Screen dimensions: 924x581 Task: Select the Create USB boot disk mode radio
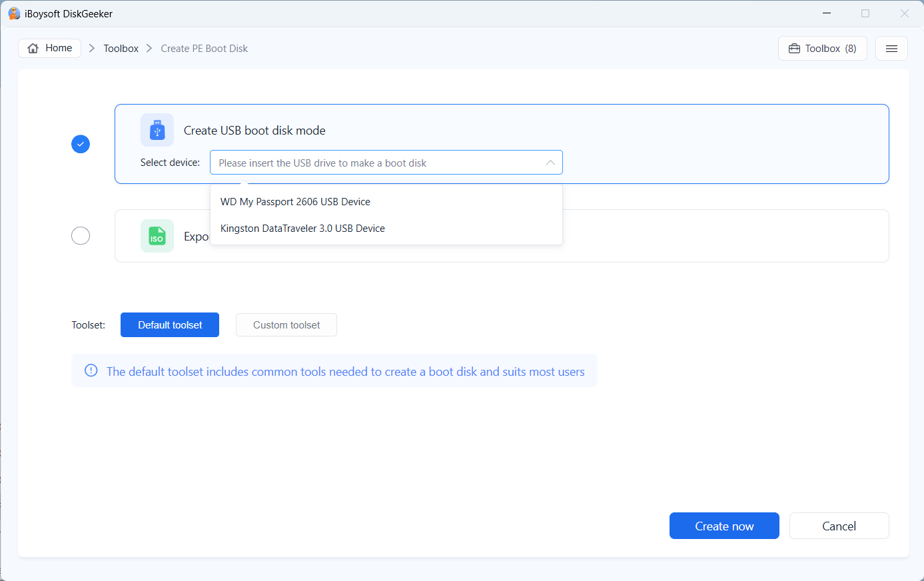coord(81,144)
